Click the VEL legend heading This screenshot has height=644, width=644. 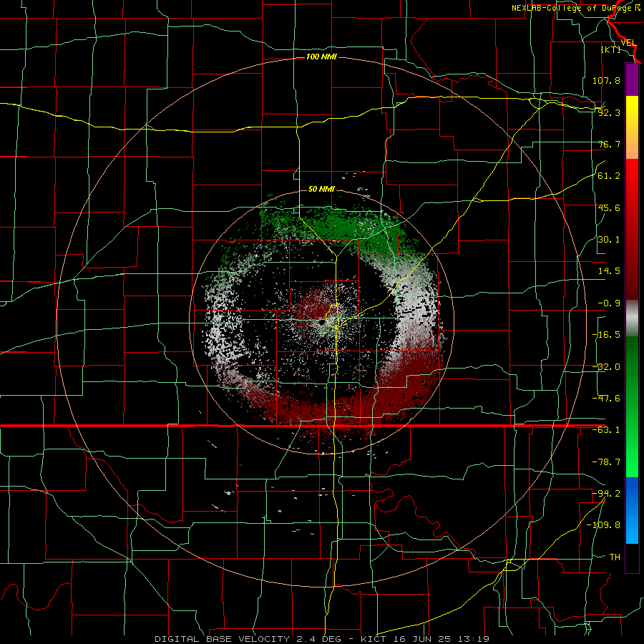[628, 43]
